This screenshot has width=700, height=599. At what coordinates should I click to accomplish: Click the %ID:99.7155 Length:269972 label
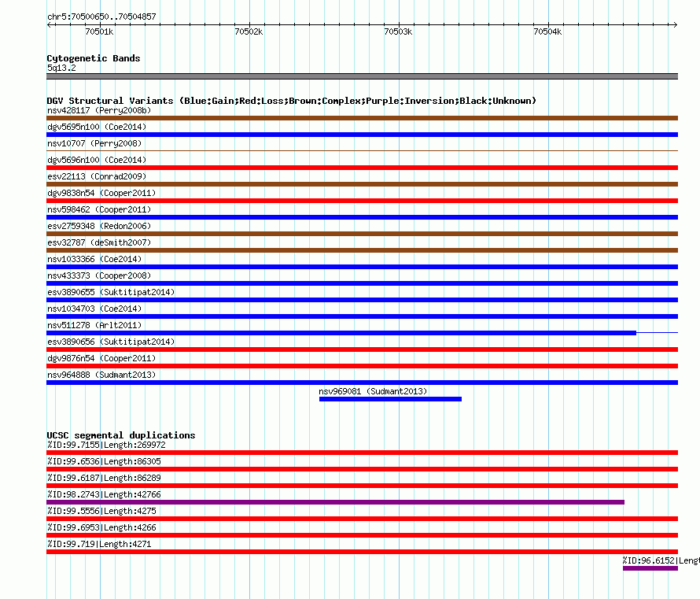pos(106,445)
